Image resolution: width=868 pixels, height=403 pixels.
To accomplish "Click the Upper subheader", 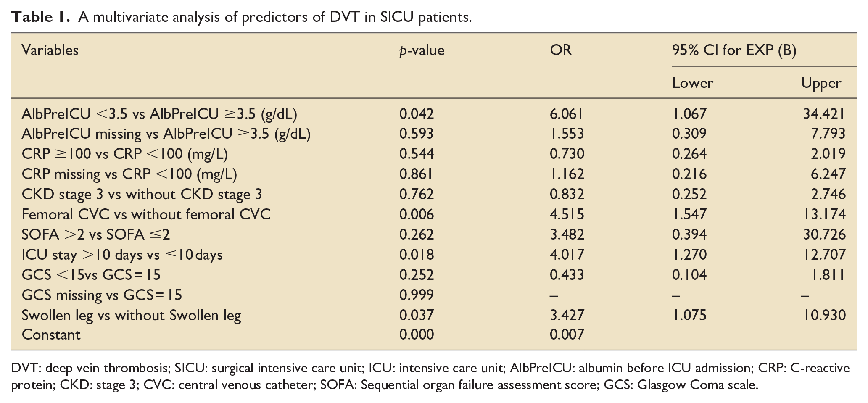I will pos(821,83).
